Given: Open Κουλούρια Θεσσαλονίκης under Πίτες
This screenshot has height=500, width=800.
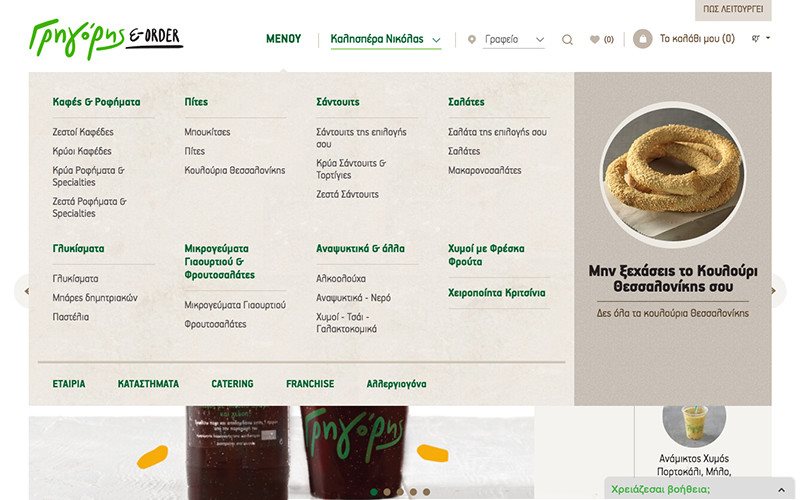Looking at the screenshot, I should 235,170.
